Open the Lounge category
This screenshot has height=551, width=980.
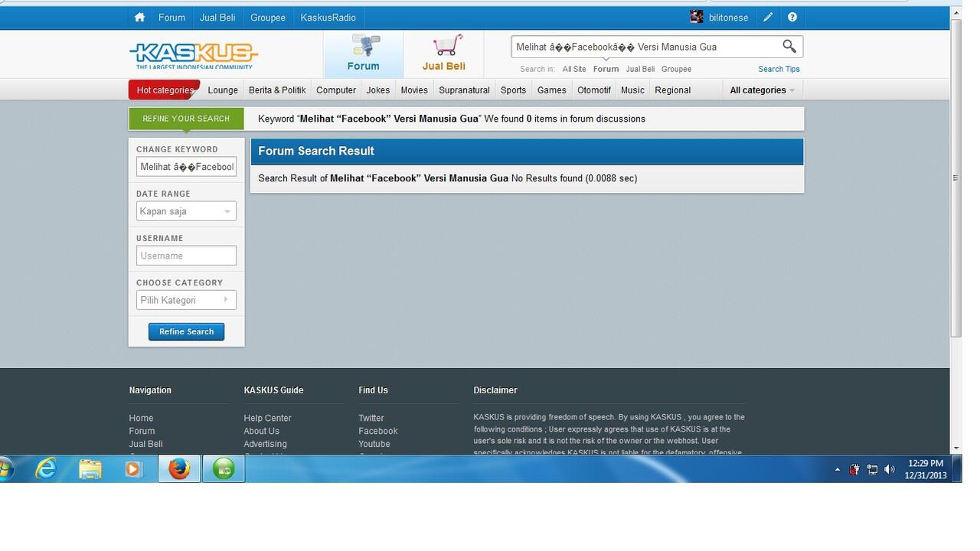click(x=223, y=90)
